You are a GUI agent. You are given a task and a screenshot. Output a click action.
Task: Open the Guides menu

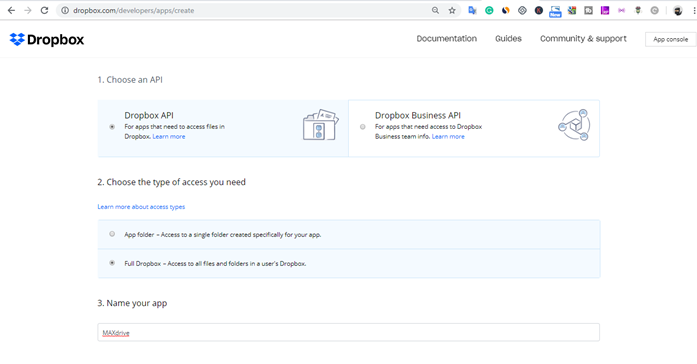508,39
